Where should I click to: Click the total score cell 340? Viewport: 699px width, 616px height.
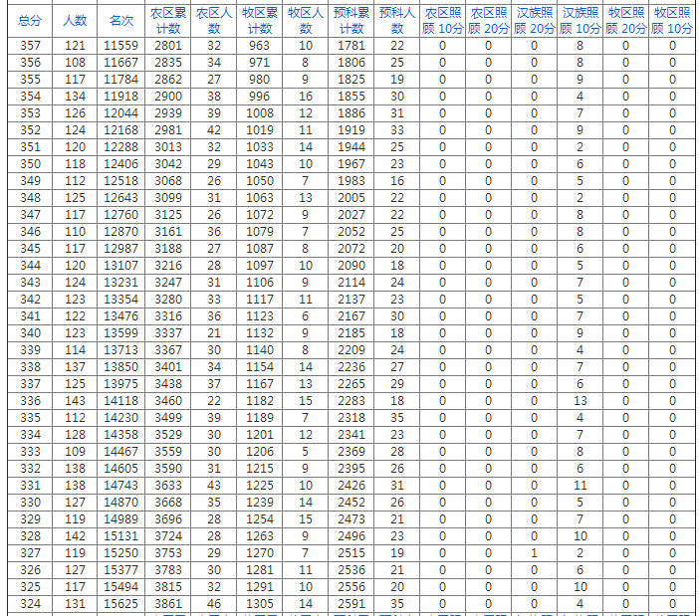[x=30, y=333]
